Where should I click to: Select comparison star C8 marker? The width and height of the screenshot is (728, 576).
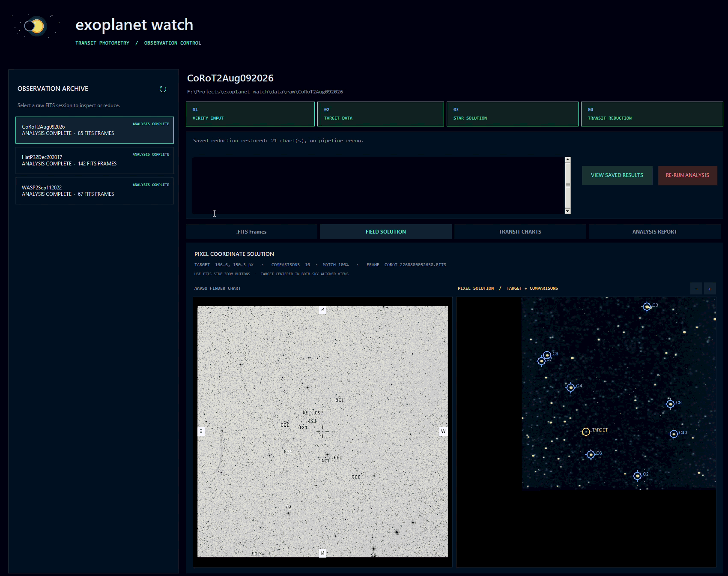point(671,404)
